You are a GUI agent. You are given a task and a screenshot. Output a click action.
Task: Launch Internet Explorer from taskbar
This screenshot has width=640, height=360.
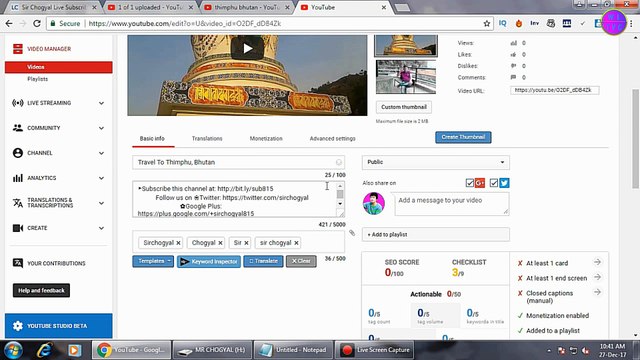pos(44,350)
